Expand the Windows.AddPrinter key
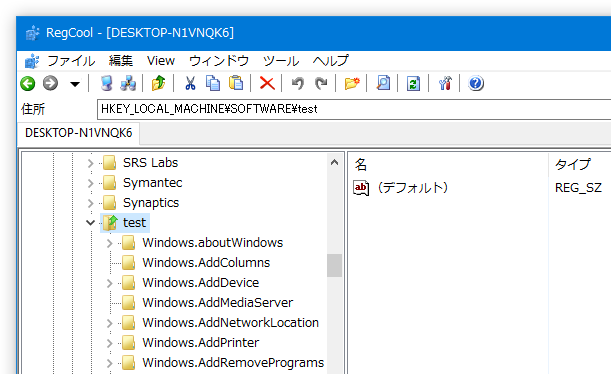Screen dimensions: 611x374 (109, 343)
